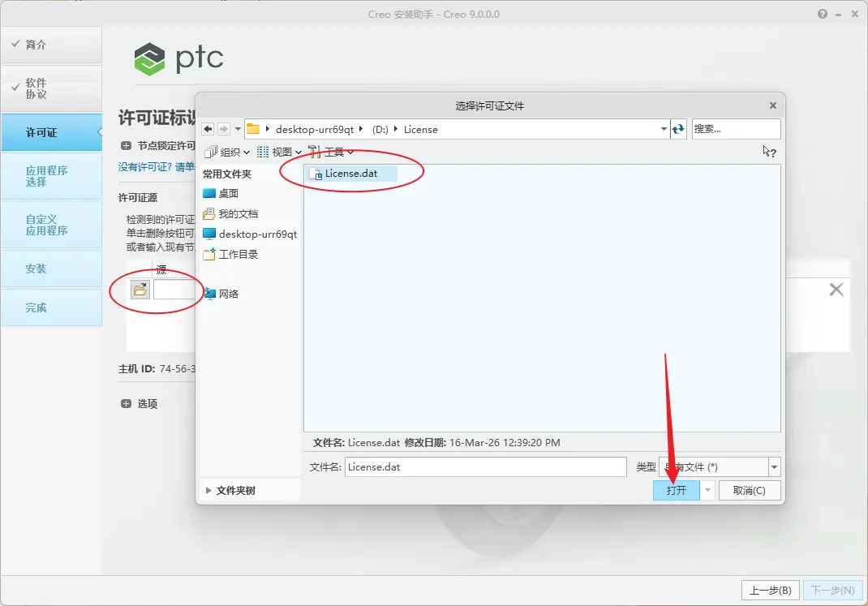Open desktop-urr69qt in common folders

point(250,234)
